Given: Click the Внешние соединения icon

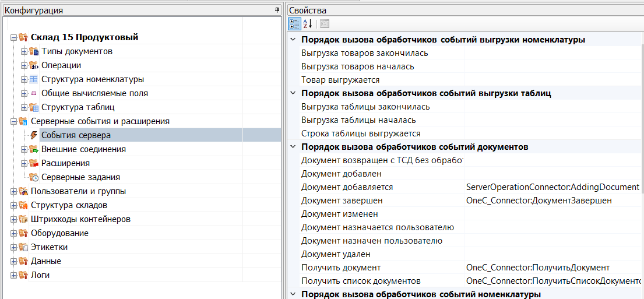Looking at the screenshot, I should [34, 149].
